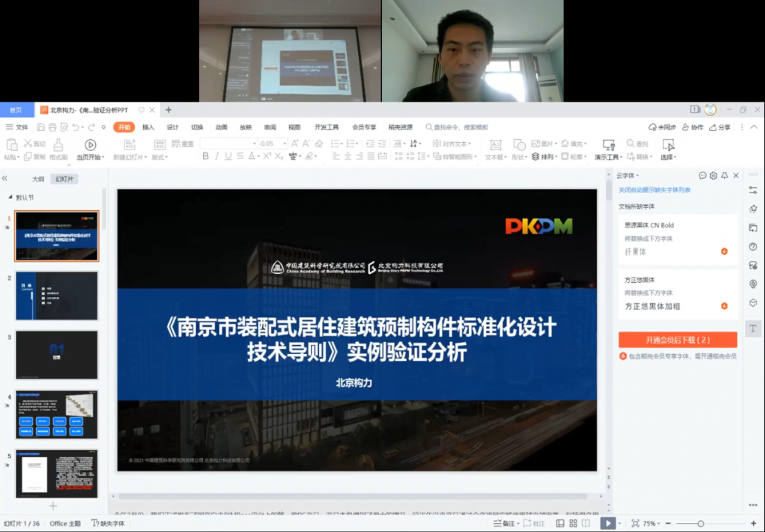Open Align Text (对齐文本) dropdown
The height and width of the screenshot is (532, 765).
[452, 143]
